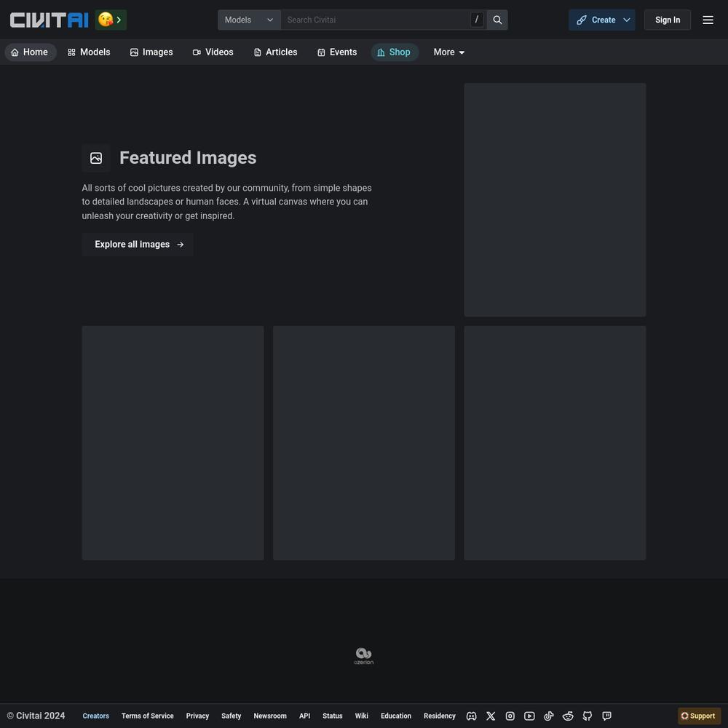This screenshot has width=728, height=728.
Task: Open the Residency footer link
Action: [440, 716]
